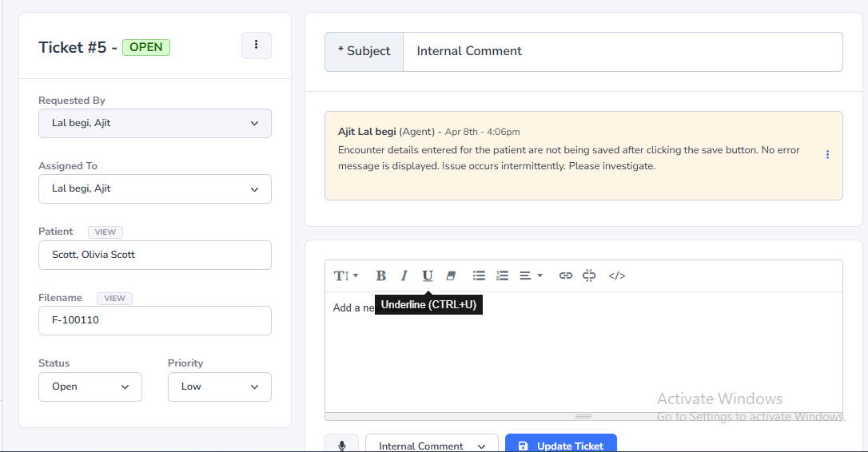Click the eraser clear formatting icon

[451, 276]
